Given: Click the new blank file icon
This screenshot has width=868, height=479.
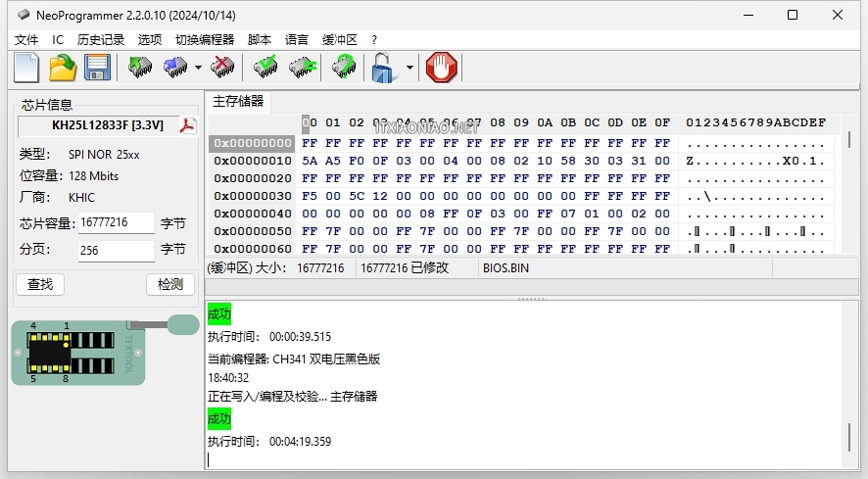Looking at the screenshot, I should pyautogui.click(x=26, y=68).
